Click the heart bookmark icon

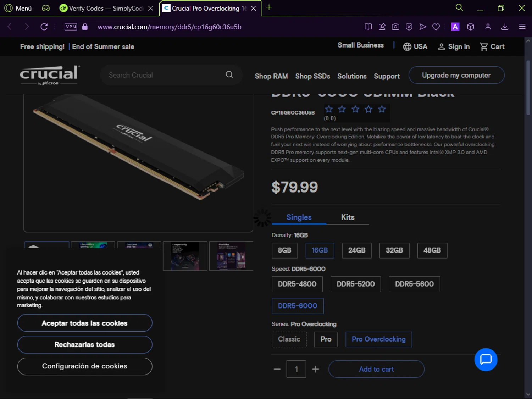(x=436, y=27)
